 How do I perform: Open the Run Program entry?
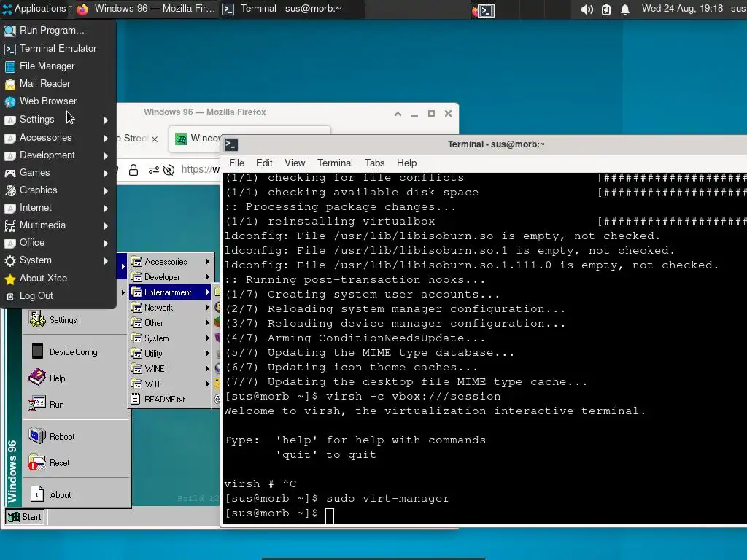point(58,31)
